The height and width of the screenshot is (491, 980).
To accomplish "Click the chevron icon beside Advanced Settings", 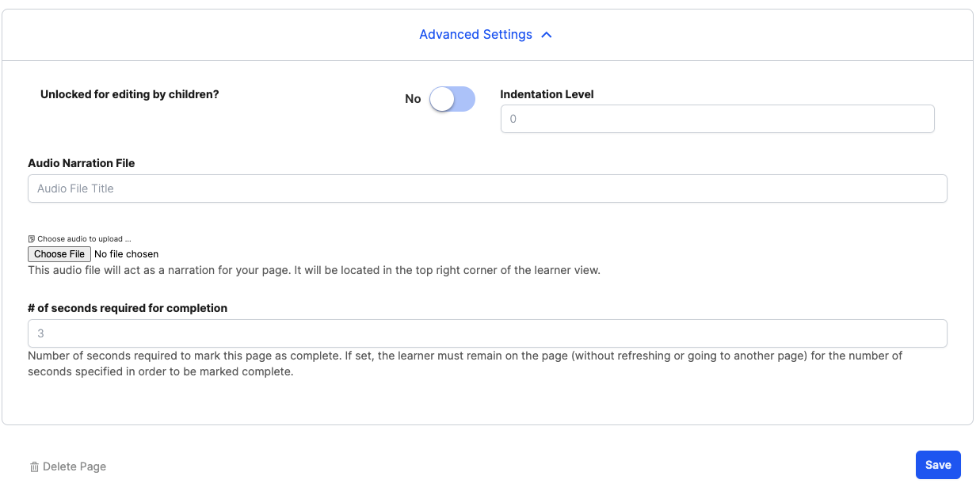I will 546,35.
